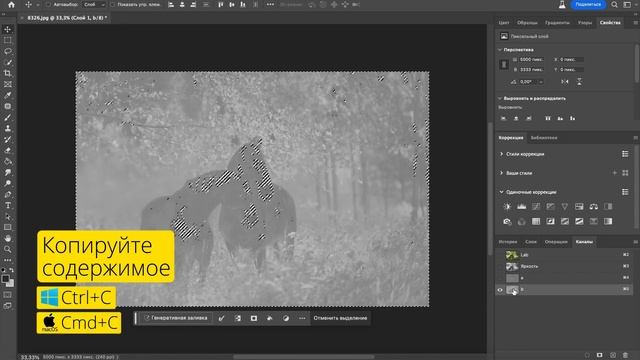Open the Библиотеки tab
The width and height of the screenshot is (640, 360).
tap(544, 138)
